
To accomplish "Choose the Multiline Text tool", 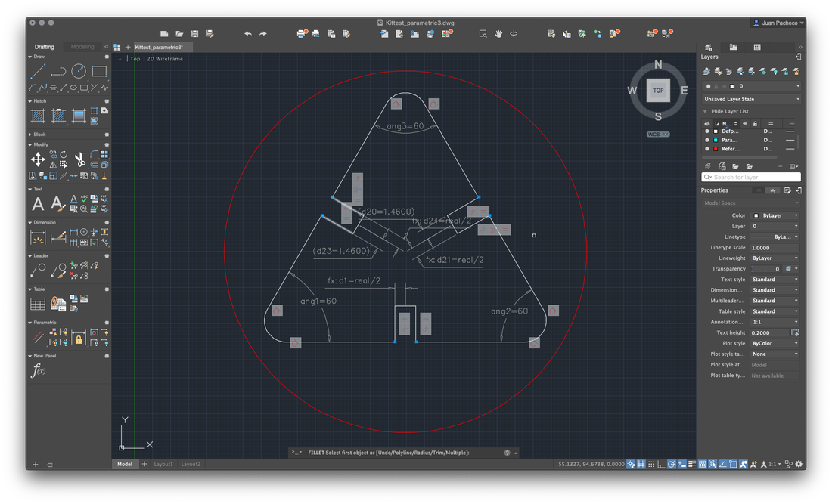I will pyautogui.click(x=38, y=203).
